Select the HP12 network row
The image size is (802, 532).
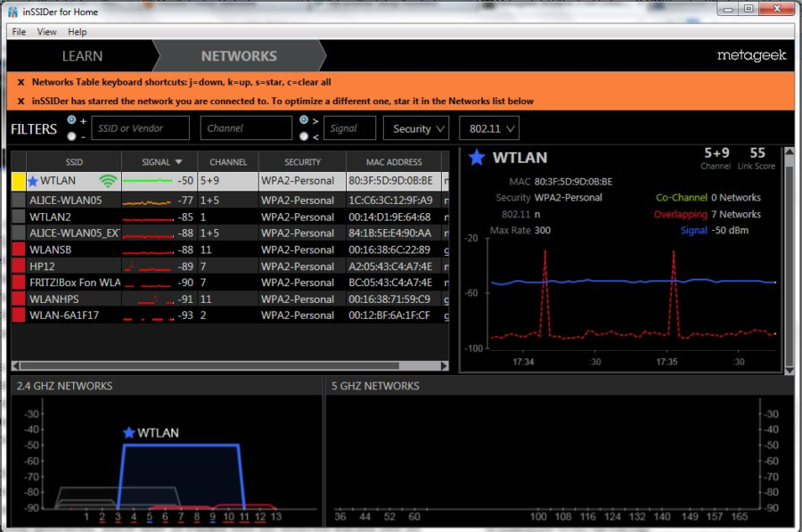tap(230, 266)
